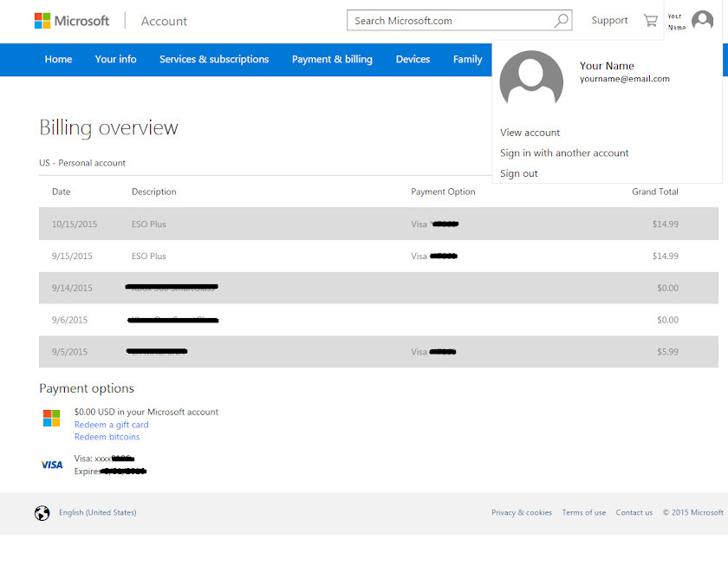Open the shopping cart icon

coord(651,21)
